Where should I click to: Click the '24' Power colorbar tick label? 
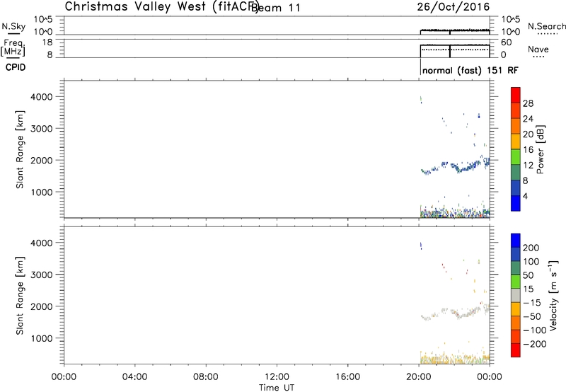528,119
